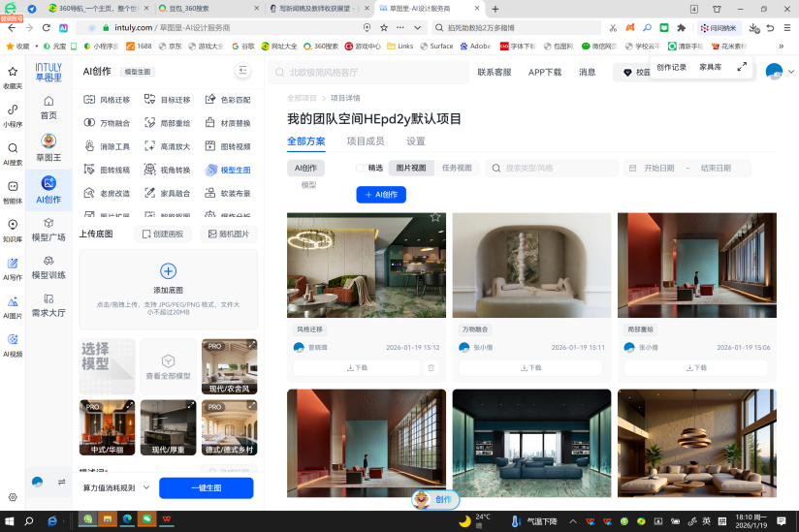Image resolution: width=799 pixels, height=532 pixels.
Task: Open the 消除工具 eraser tool
Action: [108, 146]
